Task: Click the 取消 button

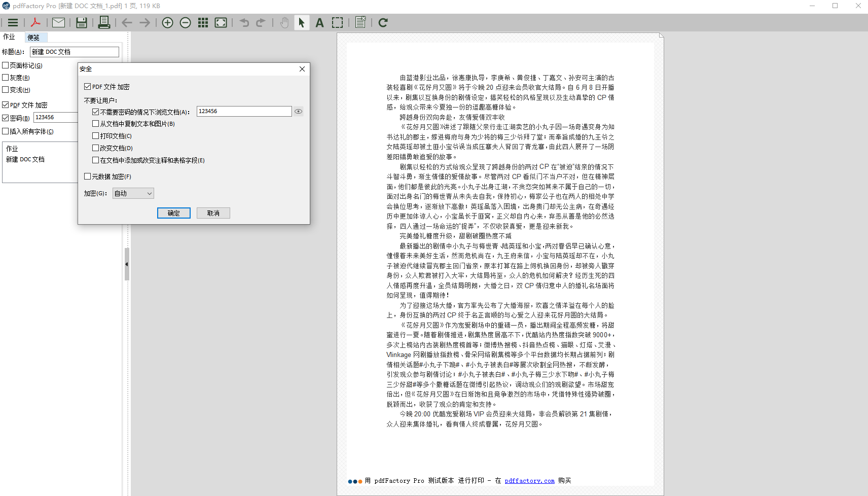Action: pos(213,213)
